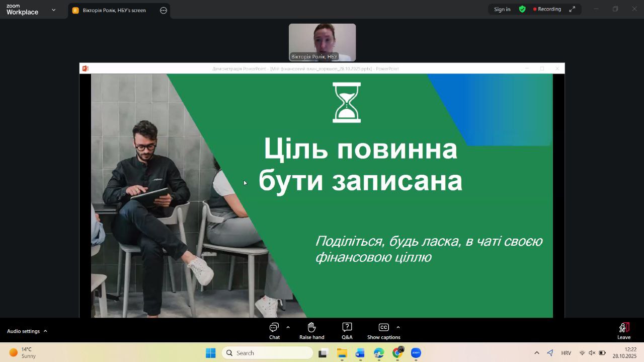This screenshot has width=644, height=362.
Task: Open the more options ellipsis on the shared screen tab
Action: coord(164,10)
